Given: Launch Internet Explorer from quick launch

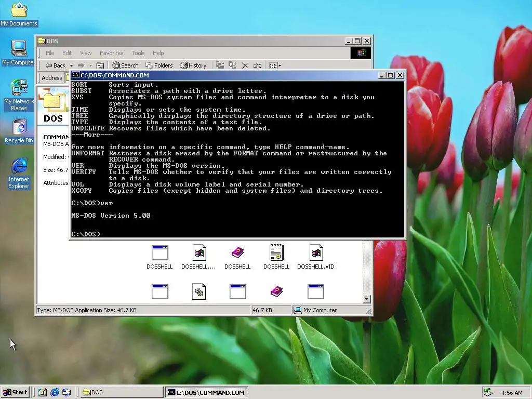Looking at the screenshot, I should [x=55, y=392].
